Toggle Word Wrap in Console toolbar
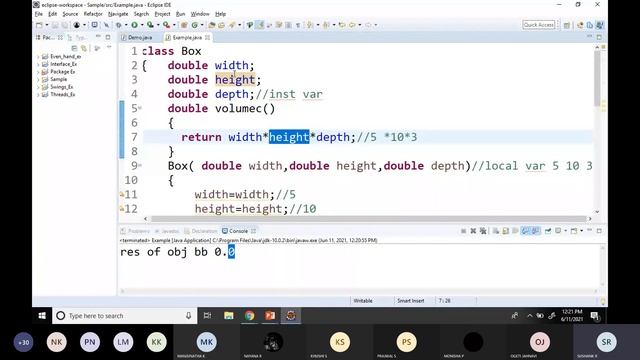 516,231
